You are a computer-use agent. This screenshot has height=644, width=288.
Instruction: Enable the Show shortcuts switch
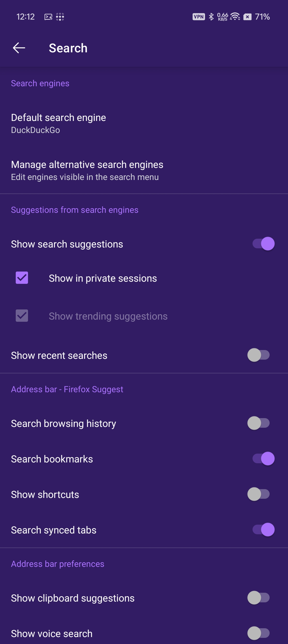[258, 494]
